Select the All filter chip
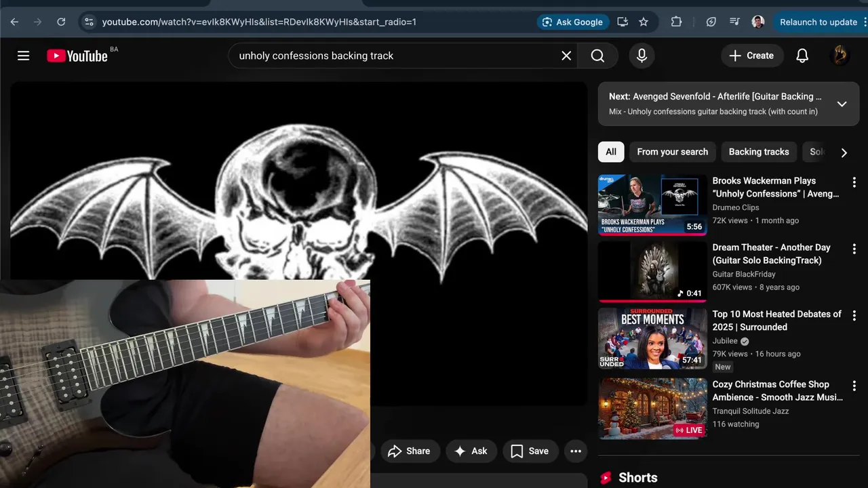Image resolution: width=868 pixels, height=488 pixels. (611, 152)
